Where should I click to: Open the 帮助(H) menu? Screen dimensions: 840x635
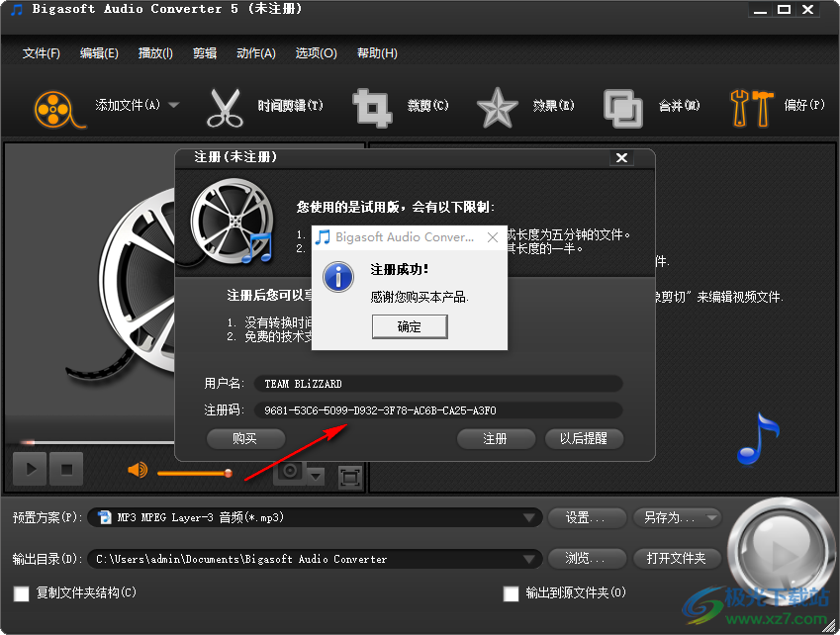coord(377,53)
